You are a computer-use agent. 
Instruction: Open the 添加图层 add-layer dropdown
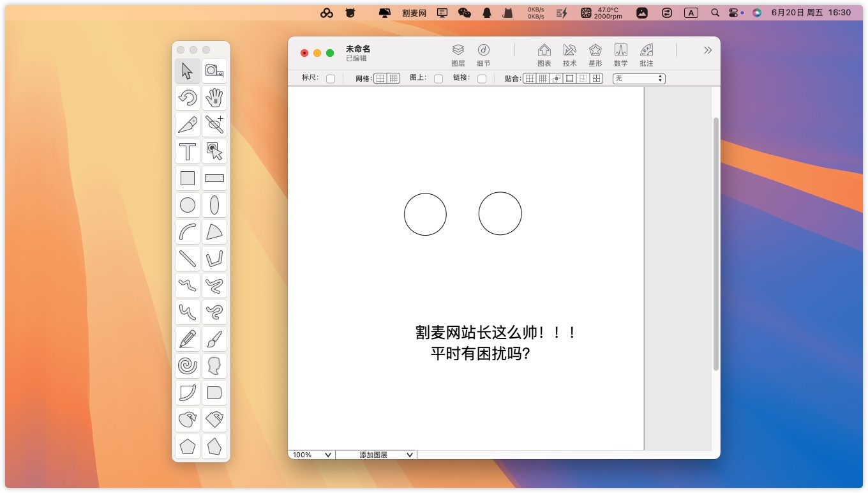coord(377,455)
